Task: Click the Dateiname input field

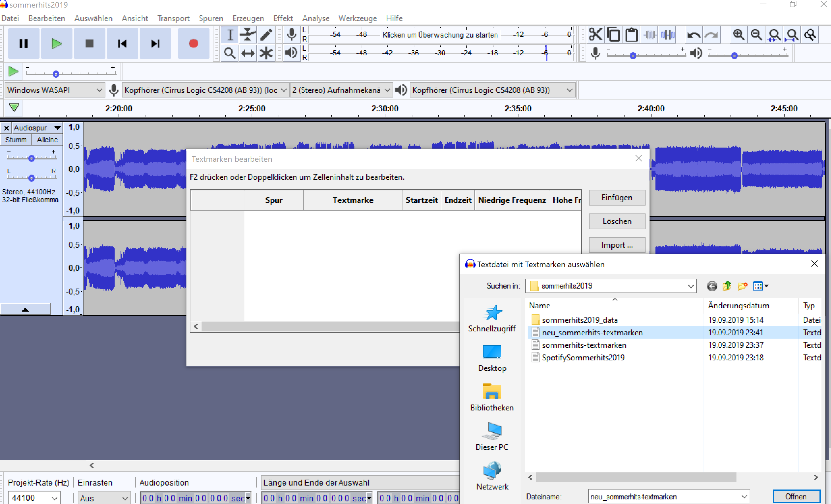Action: coord(669,496)
